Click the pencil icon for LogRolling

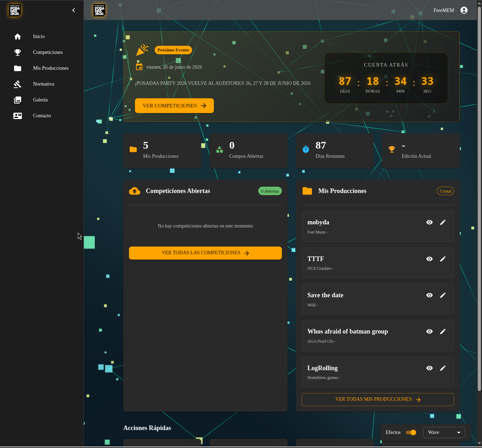[443, 368]
